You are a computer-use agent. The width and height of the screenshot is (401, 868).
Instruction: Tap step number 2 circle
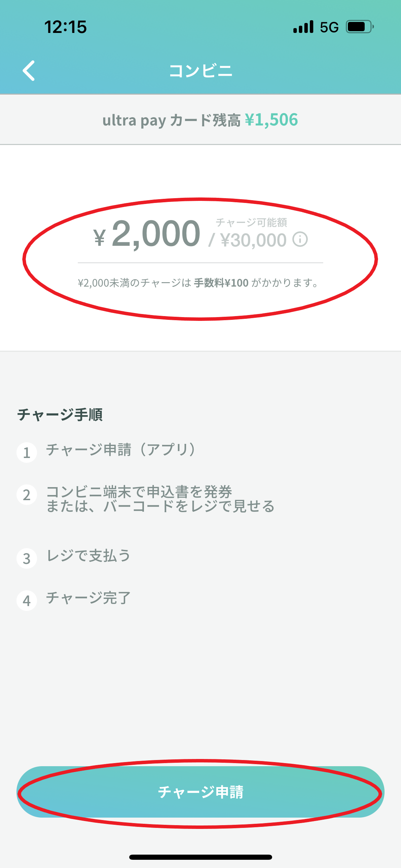click(27, 495)
